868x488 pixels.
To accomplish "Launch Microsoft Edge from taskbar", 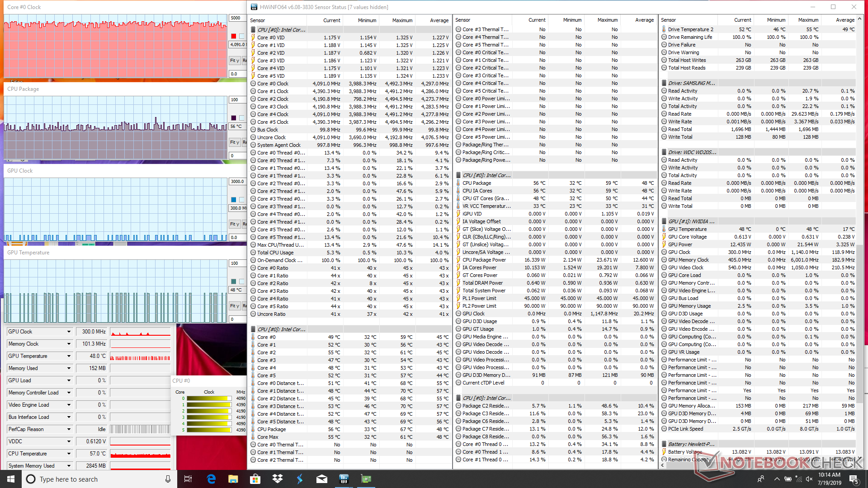I will coord(211,479).
